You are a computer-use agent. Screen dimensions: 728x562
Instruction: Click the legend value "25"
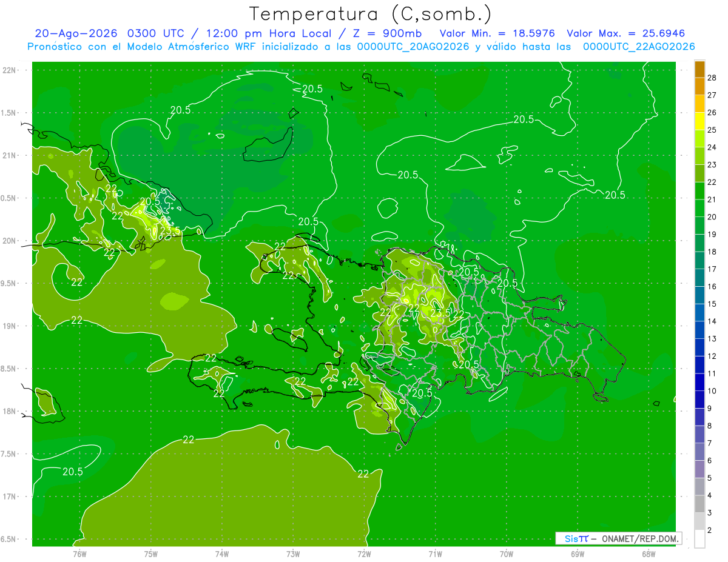[712, 130]
